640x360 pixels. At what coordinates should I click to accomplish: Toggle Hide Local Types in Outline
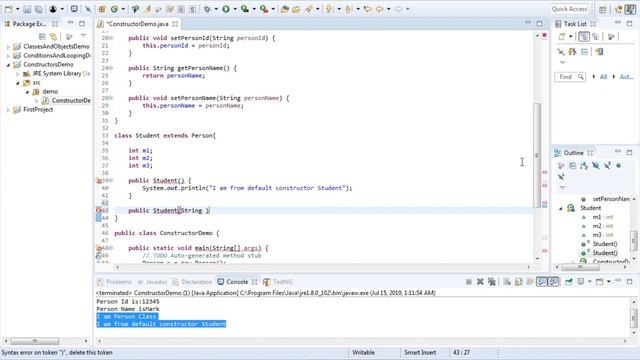click(x=561, y=177)
